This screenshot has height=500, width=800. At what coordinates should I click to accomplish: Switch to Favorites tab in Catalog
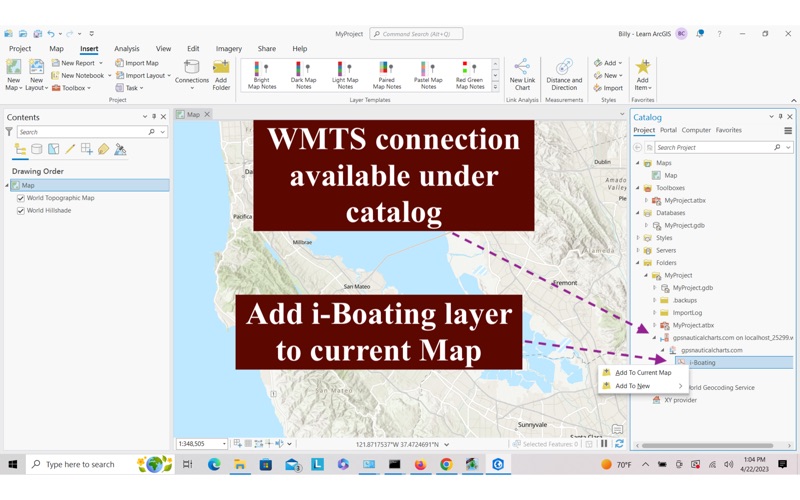point(729,130)
